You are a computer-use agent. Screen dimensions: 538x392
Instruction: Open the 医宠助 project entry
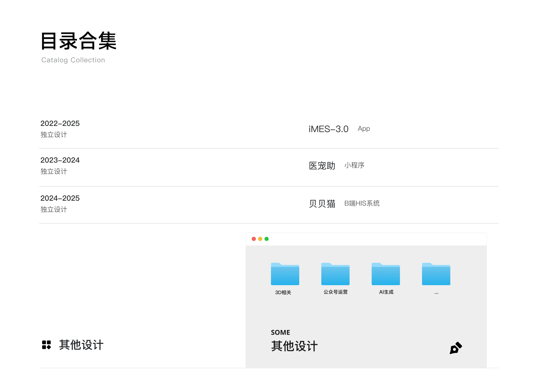(x=322, y=166)
